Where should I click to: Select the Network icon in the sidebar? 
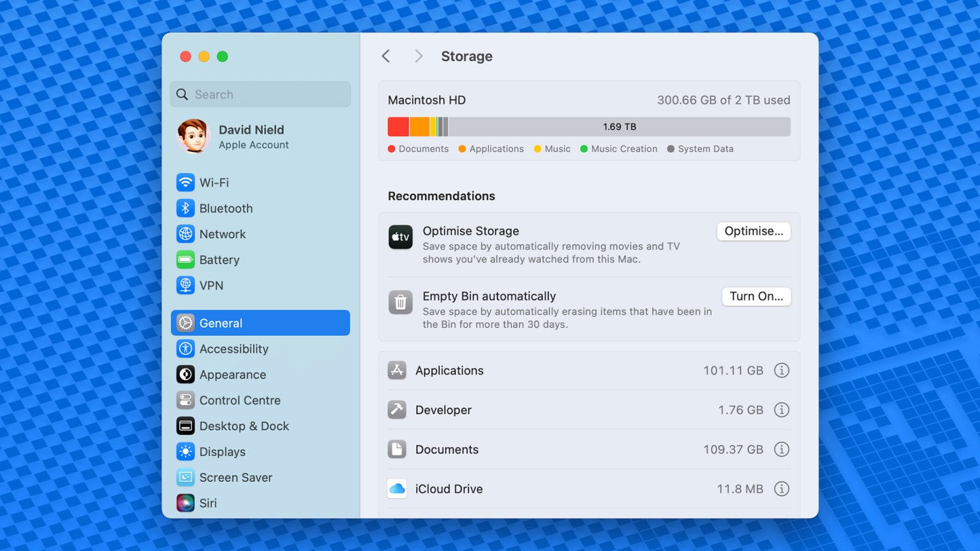point(185,234)
